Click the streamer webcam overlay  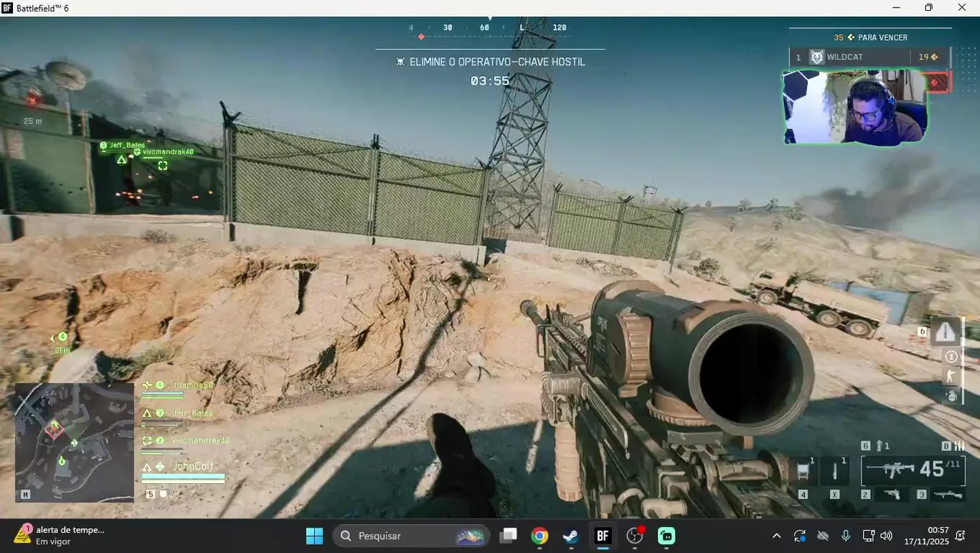pyautogui.click(x=855, y=108)
